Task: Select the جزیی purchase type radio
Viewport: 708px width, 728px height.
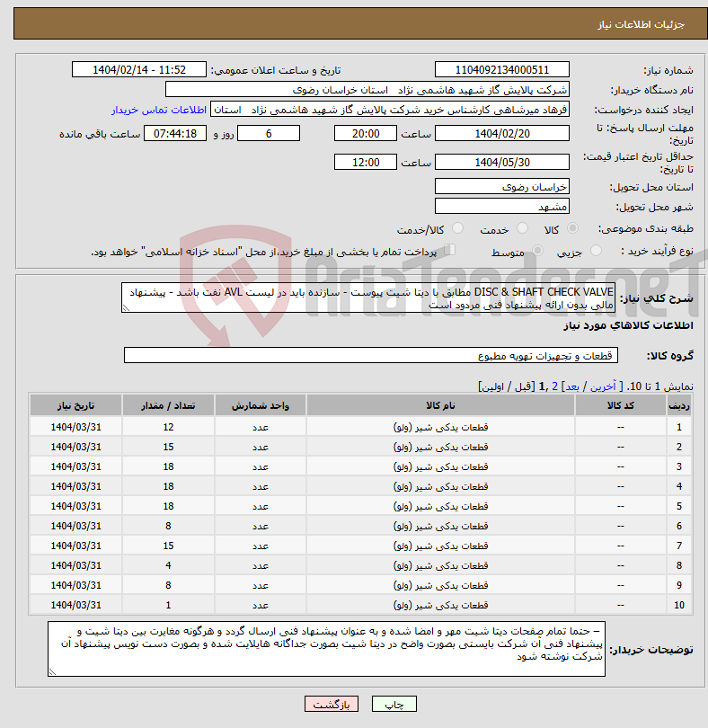Action: tap(596, 250)
